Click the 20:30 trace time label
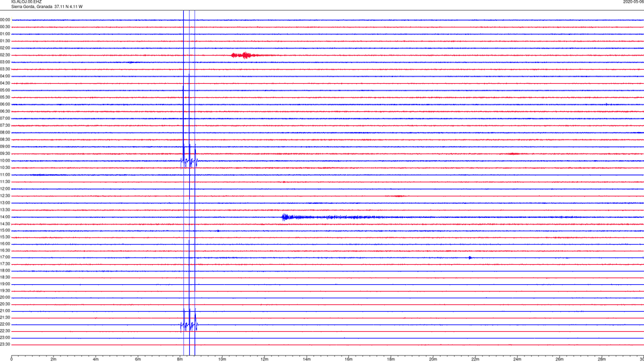Viewport: 644px width, 362px height. tap(5, 304)
